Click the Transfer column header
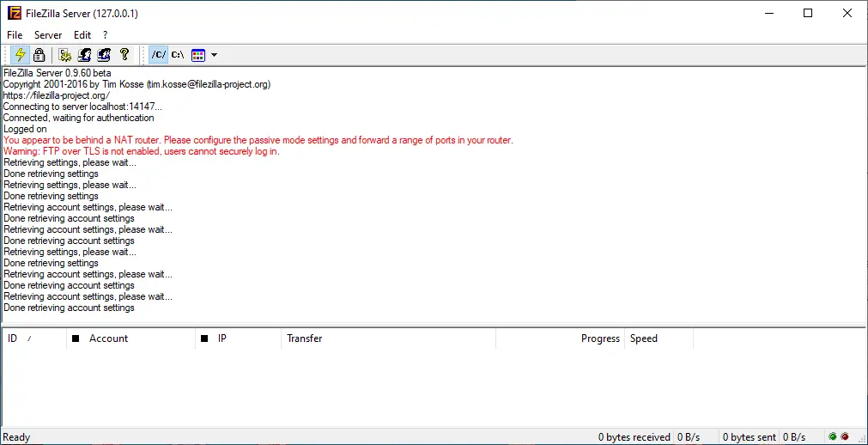The image size is (868, 445). (x=389, y=338)
